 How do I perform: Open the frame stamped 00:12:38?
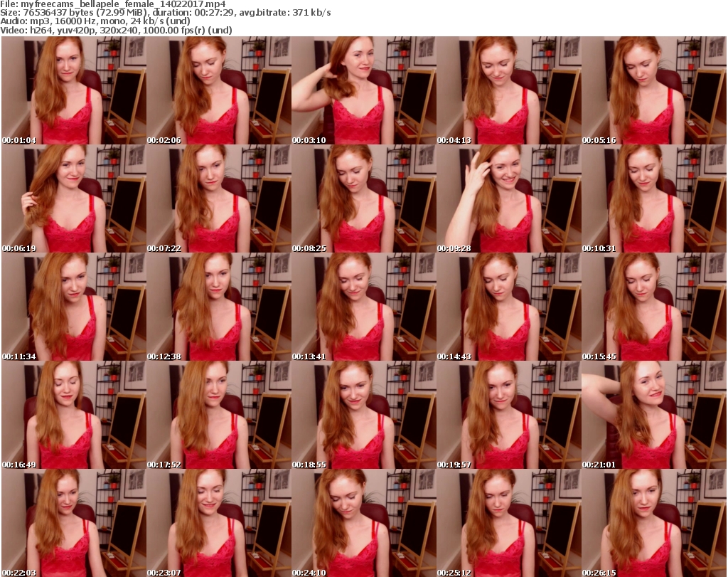tap(219, 307)
